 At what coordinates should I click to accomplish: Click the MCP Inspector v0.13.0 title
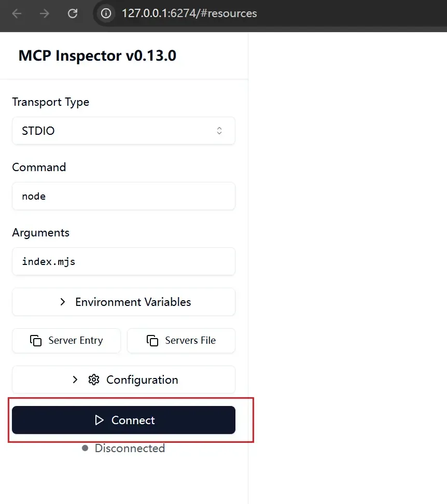[x=97, y=55]
